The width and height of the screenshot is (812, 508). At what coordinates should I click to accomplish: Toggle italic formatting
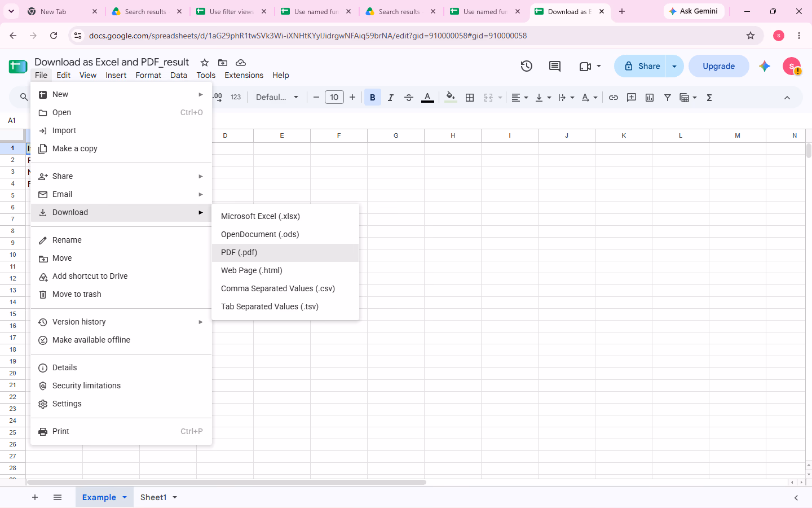click(x=391, y=98)
